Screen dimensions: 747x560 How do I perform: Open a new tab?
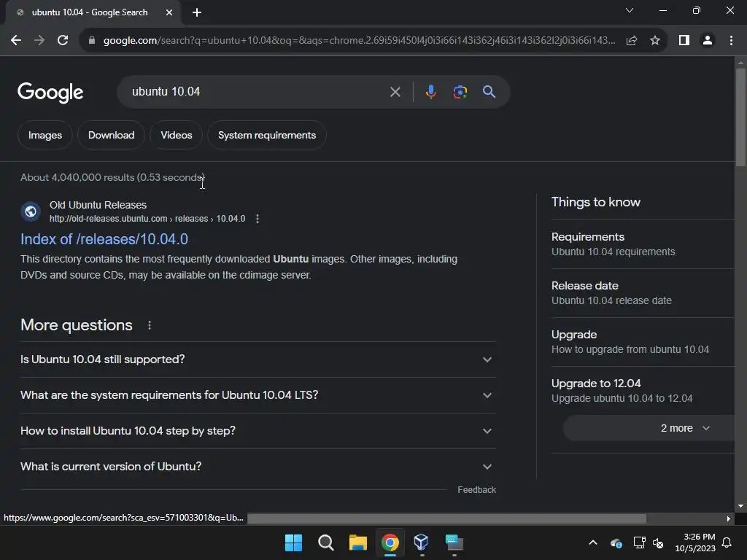coord(197,12)
